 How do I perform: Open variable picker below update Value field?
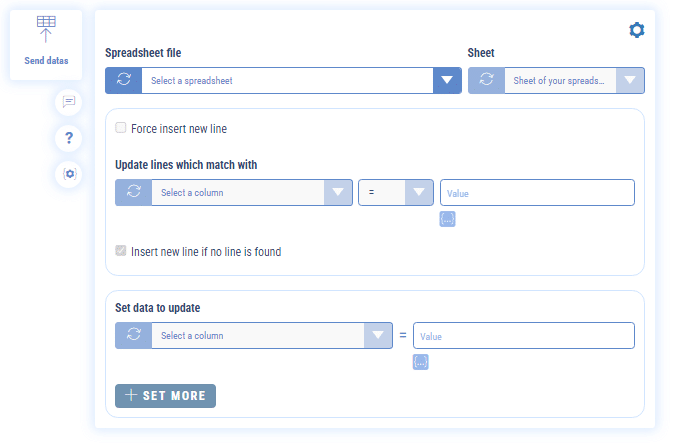420,362
